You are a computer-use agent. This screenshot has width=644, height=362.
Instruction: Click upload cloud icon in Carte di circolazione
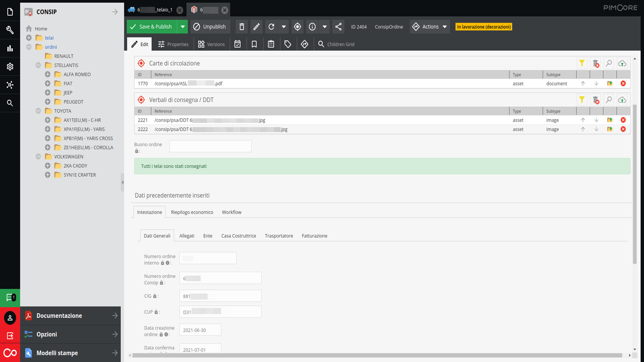(622, 63)
